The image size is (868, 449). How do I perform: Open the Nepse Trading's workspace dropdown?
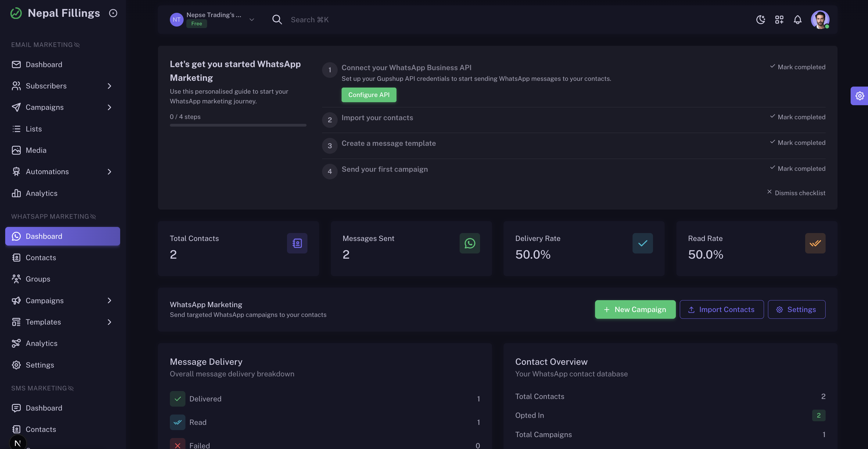(x=251, y=20)
